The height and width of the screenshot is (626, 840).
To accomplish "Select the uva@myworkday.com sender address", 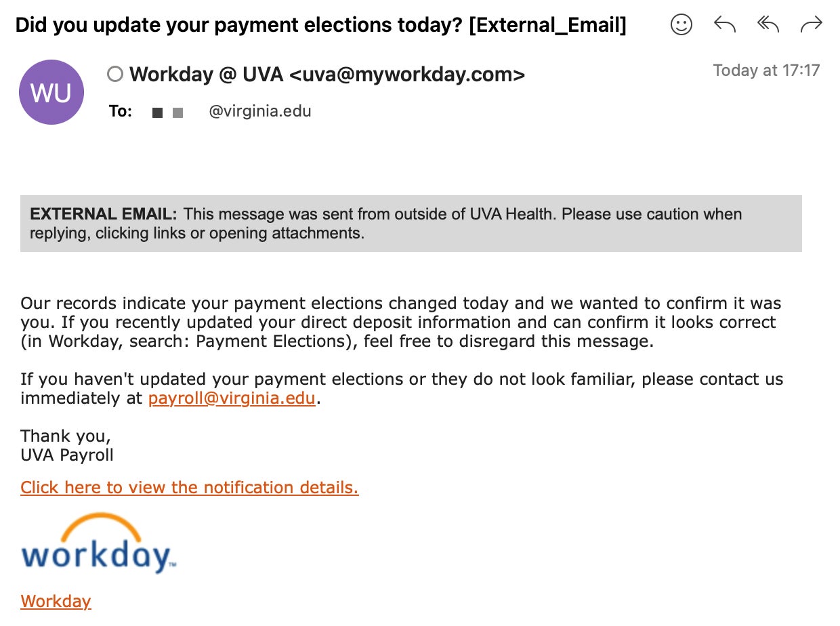I will (407, 74).
